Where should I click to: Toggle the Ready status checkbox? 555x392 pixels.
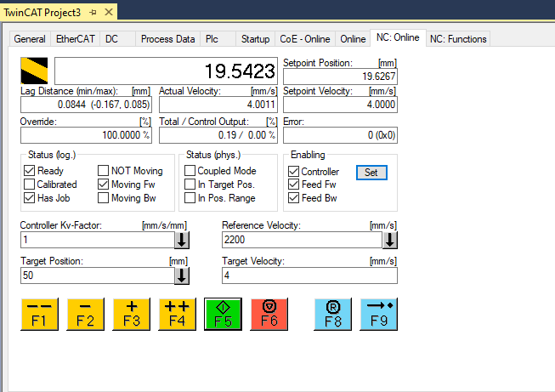pos(29,171)
